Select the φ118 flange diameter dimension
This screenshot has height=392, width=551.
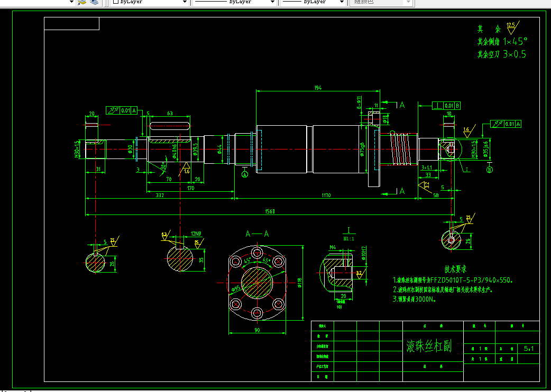300,283
